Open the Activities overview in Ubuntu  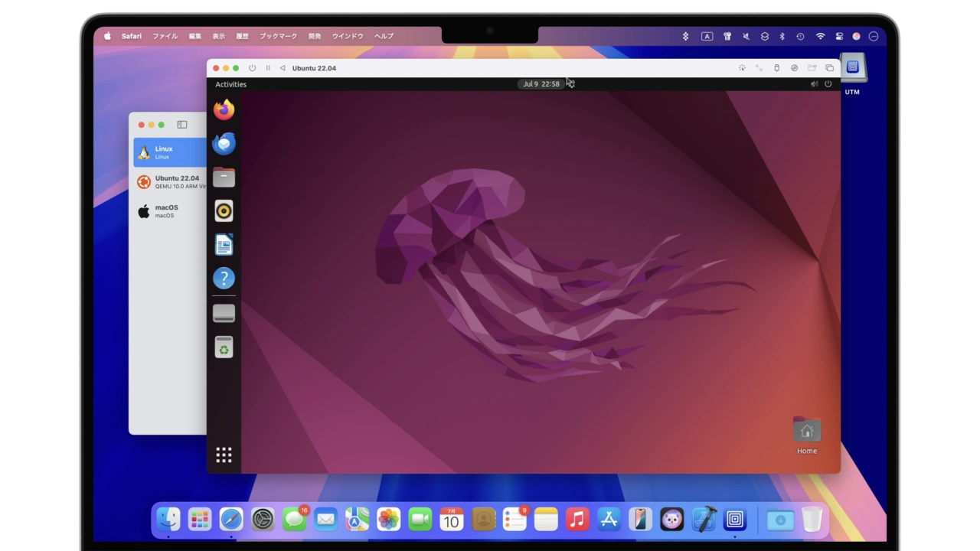230,84
